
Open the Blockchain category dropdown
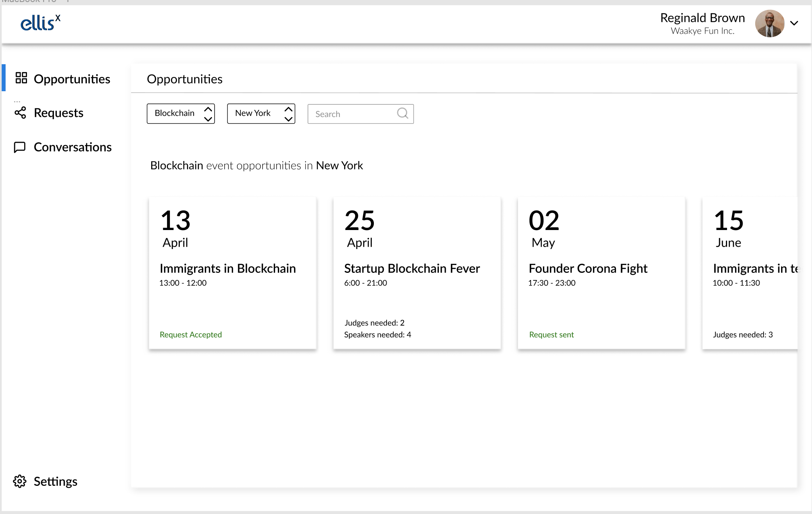click(x=181, y=113)
